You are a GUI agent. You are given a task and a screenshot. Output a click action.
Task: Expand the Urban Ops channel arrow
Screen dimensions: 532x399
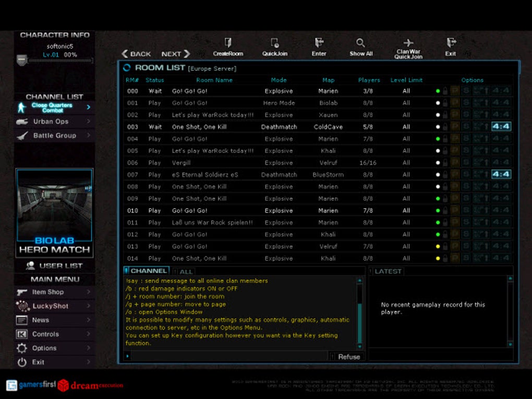pos(89,122)
